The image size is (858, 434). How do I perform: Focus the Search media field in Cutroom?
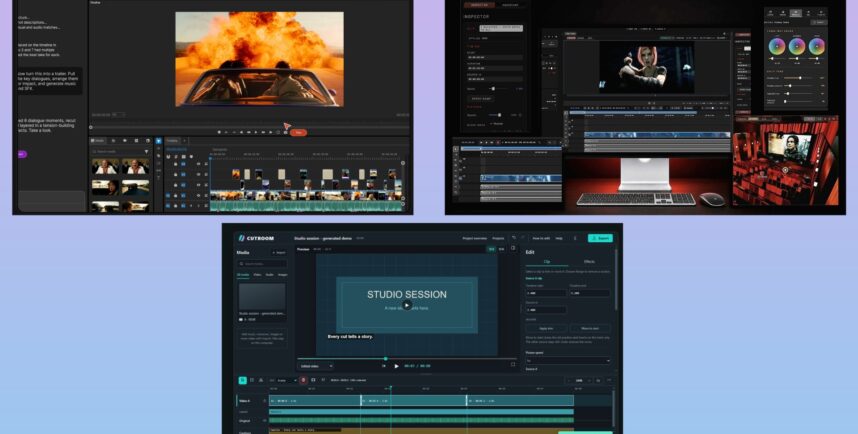point(262,264)
